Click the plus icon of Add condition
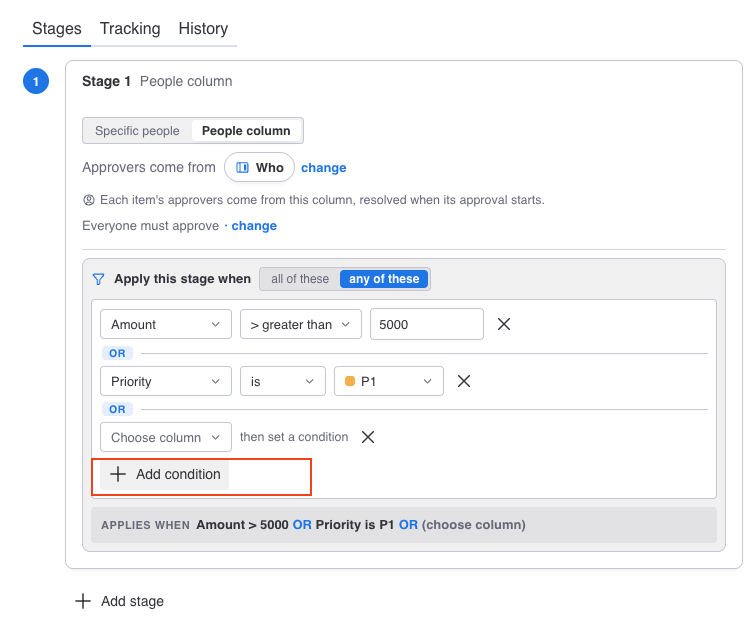 [118, 474]
